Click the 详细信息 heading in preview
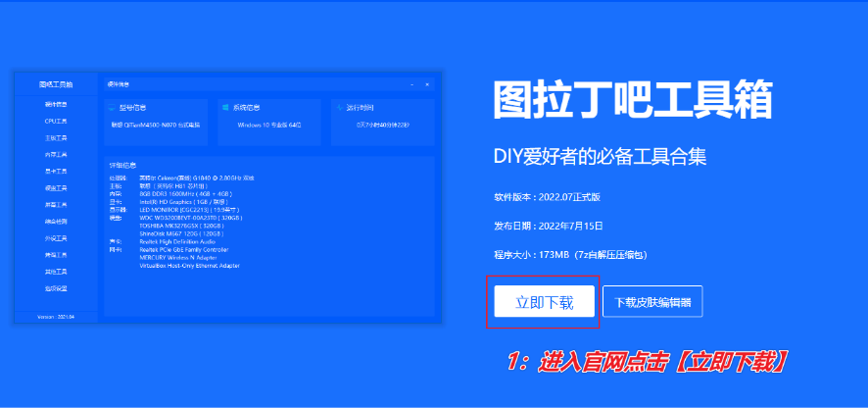Viewport: 868px width, 408px height. 122,165
